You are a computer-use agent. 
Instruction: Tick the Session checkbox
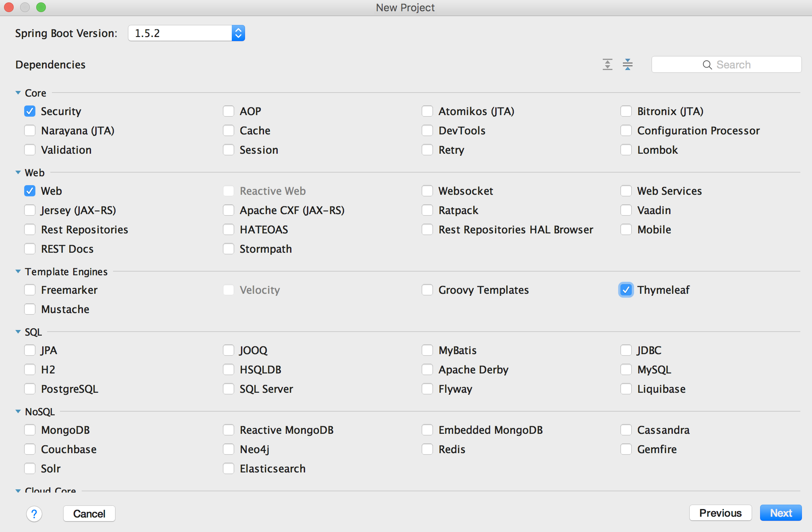[229, 150]
